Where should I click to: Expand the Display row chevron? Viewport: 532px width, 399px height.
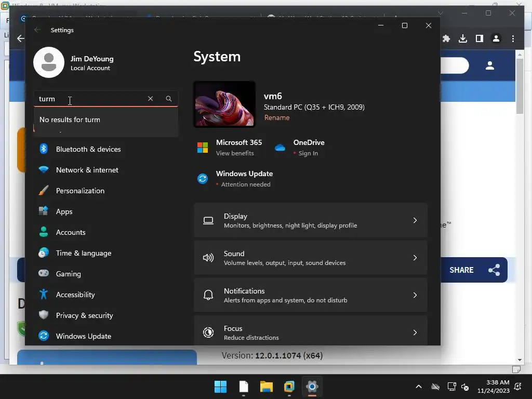tap(415, 220)
